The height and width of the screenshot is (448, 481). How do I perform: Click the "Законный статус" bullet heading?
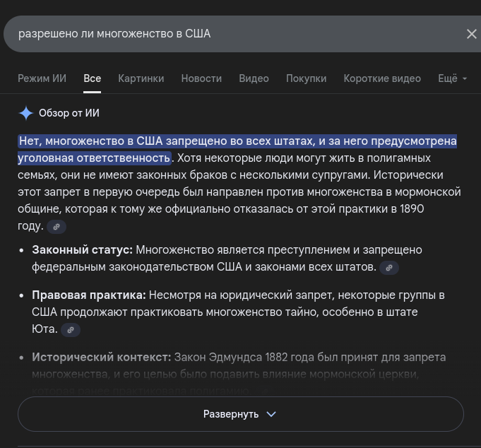[82, 249]
